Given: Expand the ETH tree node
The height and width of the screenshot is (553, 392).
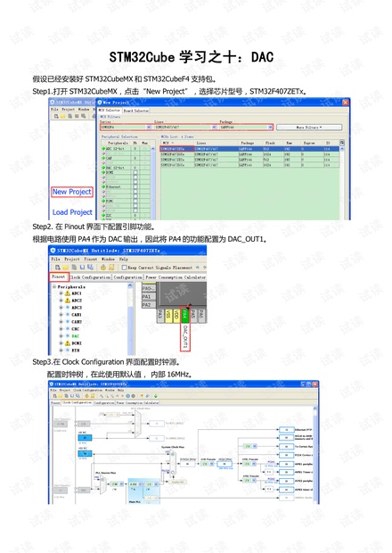Looking at the screenshot, I should (61, 351).
